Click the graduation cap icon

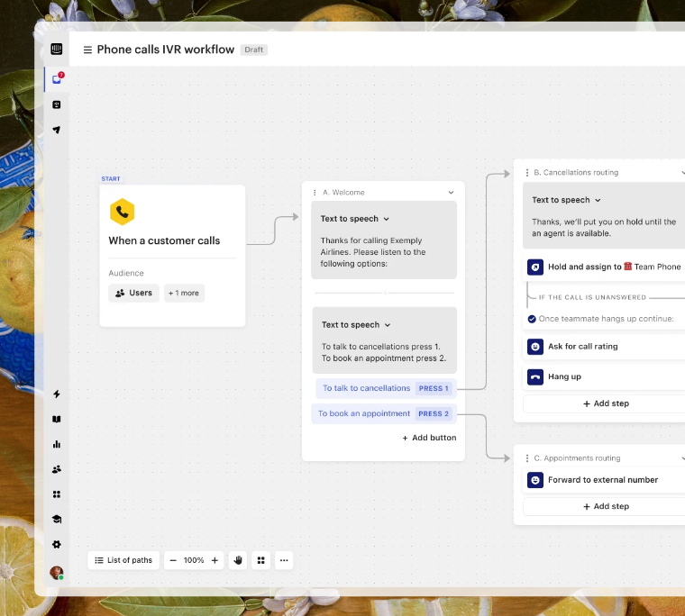[57, 520]
